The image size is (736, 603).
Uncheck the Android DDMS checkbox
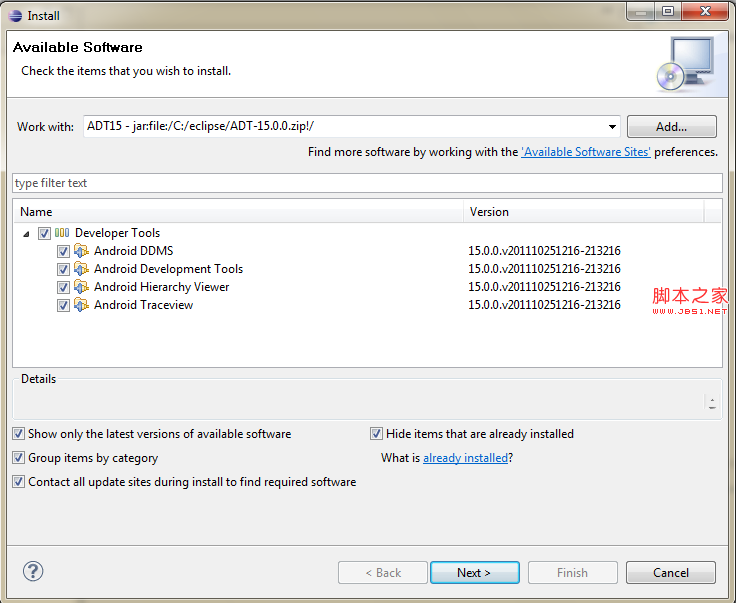(x=63, y=251)
